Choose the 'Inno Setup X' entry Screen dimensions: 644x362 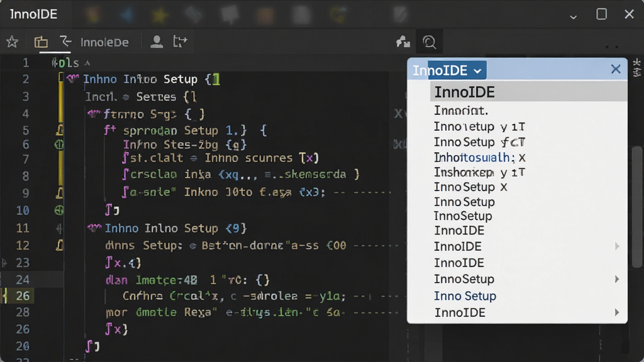tap(470, 187)
